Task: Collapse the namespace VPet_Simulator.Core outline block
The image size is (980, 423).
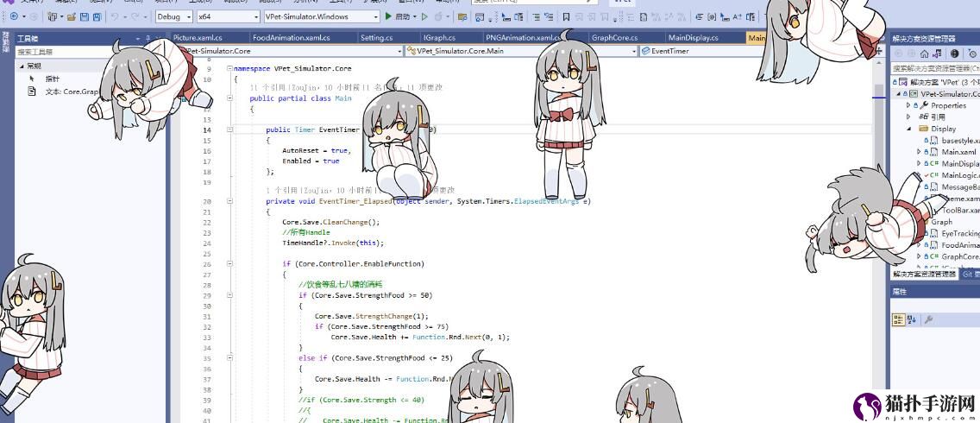Action: click(230, 69)
